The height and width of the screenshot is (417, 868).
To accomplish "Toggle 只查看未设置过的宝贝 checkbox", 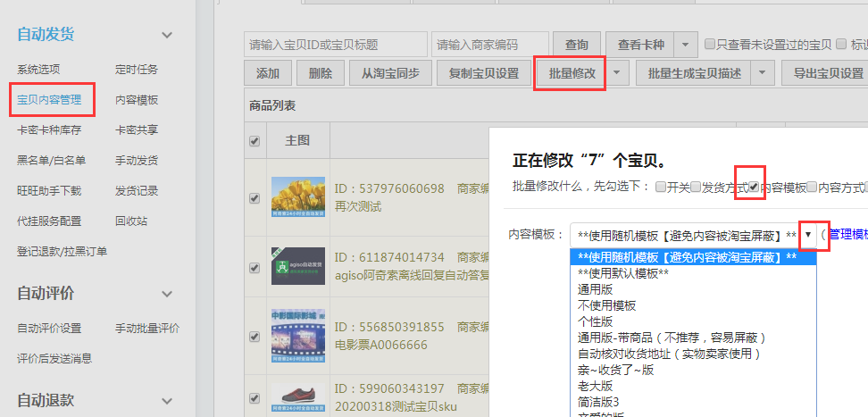I will click(709, 45).
